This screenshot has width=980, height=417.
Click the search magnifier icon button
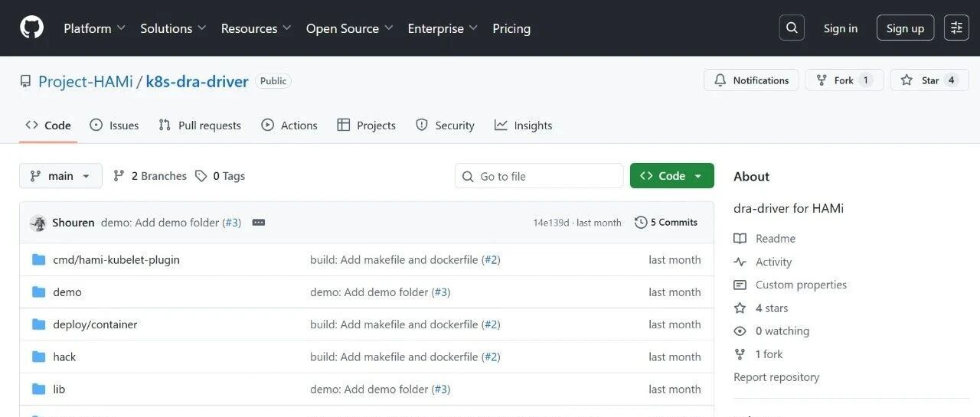[x=792, y=28]
